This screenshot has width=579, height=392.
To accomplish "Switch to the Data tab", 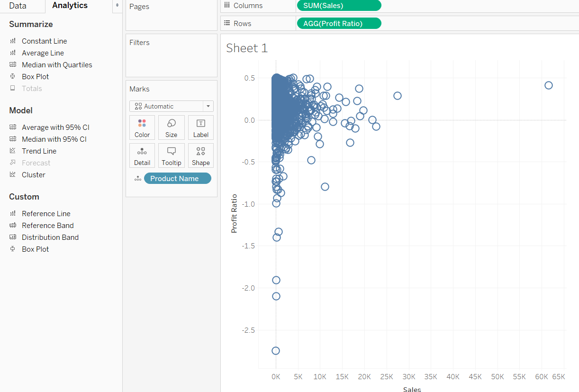I will tap(18, 6).
